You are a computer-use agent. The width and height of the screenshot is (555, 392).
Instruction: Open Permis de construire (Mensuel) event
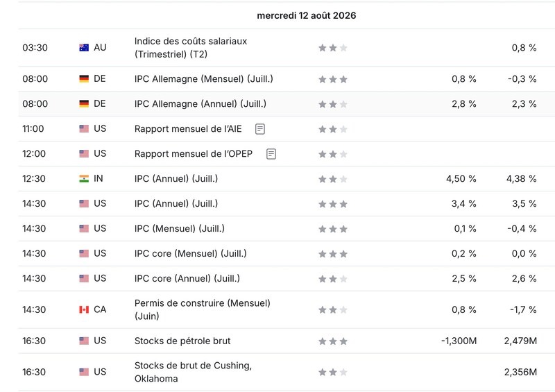pyautogui.click(x=202, y=309)
